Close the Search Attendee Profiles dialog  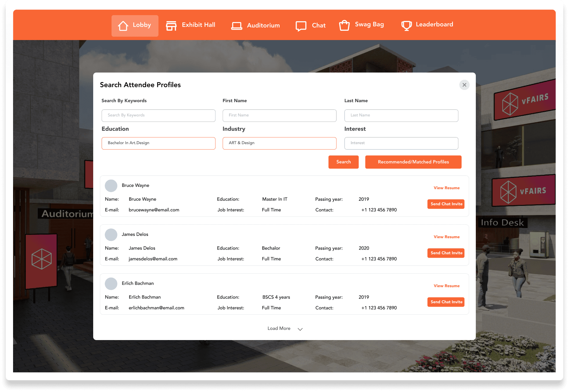(x=464, y=85)
